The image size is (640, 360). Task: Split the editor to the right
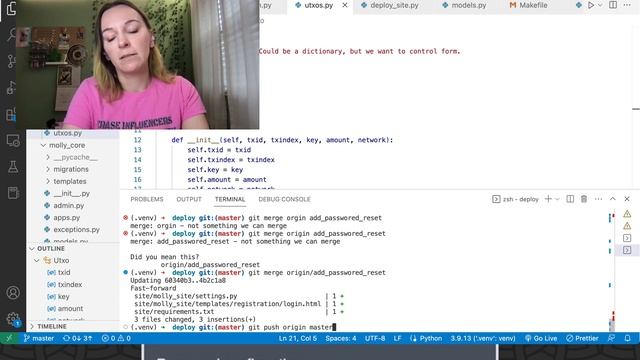tap(613, 5)
